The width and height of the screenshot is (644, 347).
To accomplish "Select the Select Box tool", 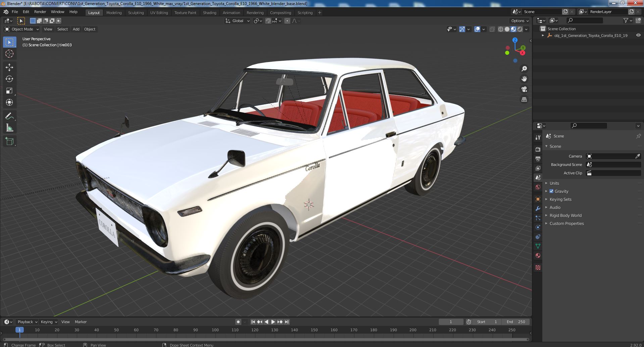I will coord(9,42).
